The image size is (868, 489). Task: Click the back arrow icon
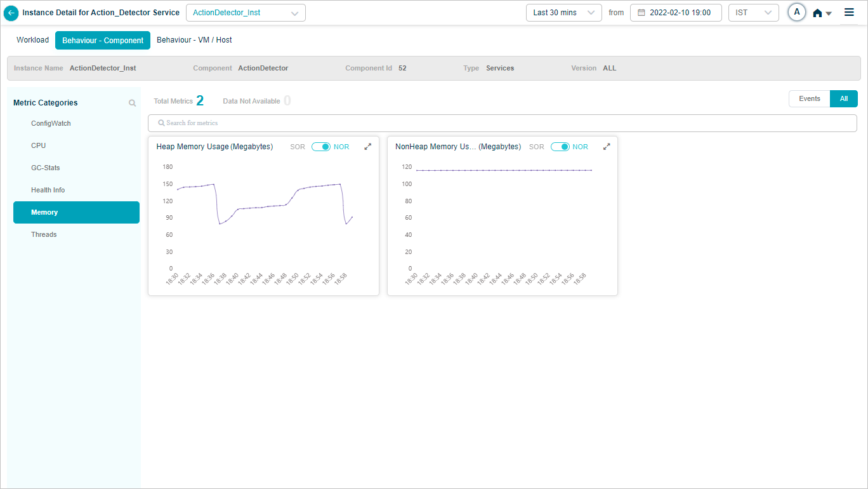click(11, 13)
